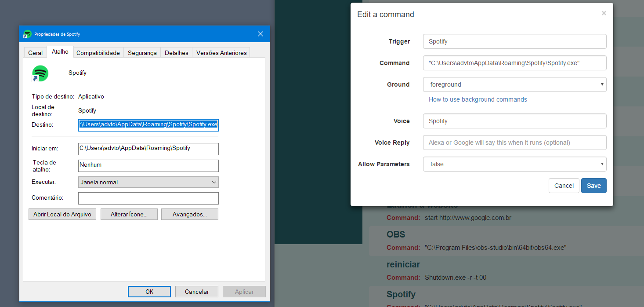This screenshot has height=307, width=644.
Task: Click start http://www.google.com.br command text
Action: click(x=468, y=218)
